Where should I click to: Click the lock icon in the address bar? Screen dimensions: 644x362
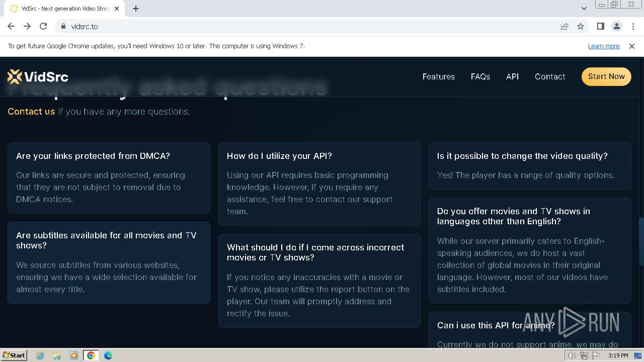tap(63, 26)
